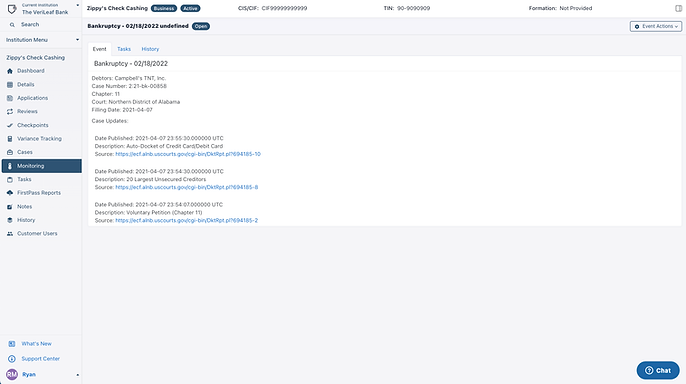Open the Current Institution selector arrow

77,5
